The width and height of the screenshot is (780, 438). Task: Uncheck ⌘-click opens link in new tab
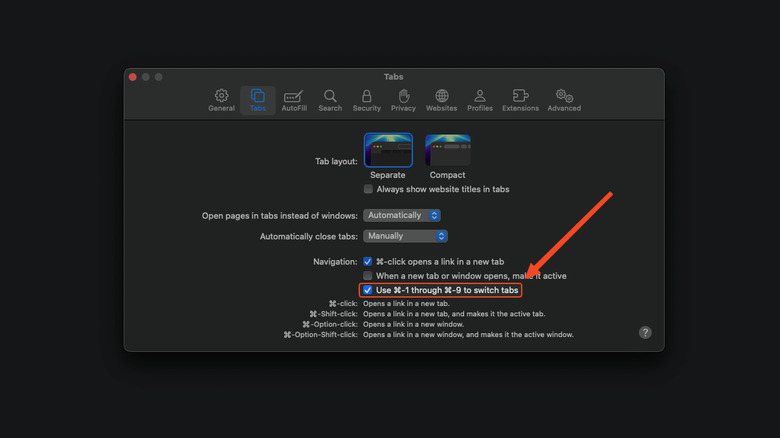(368, 261)
